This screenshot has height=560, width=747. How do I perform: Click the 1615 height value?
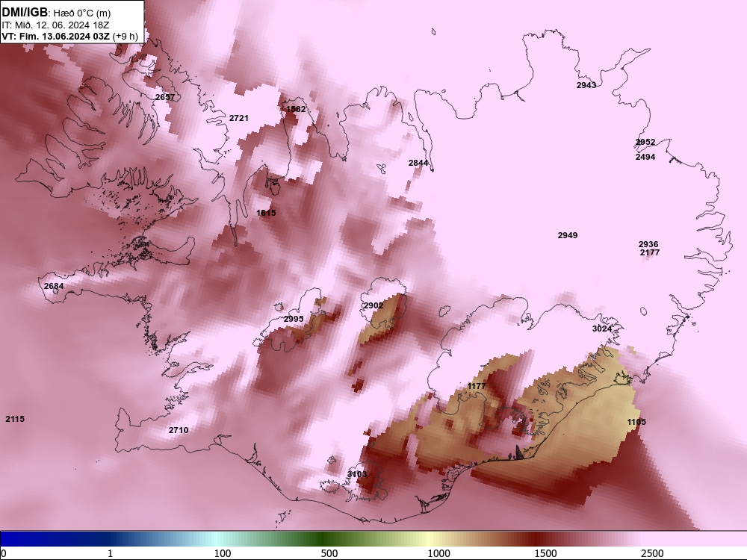pyautogui.click(x=266, y=213)
